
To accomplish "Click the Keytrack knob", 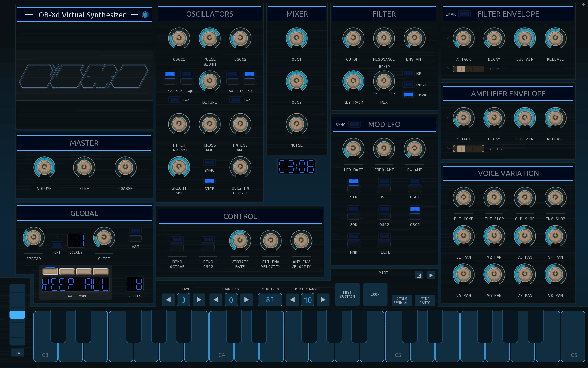I will [x=353, y=81].
